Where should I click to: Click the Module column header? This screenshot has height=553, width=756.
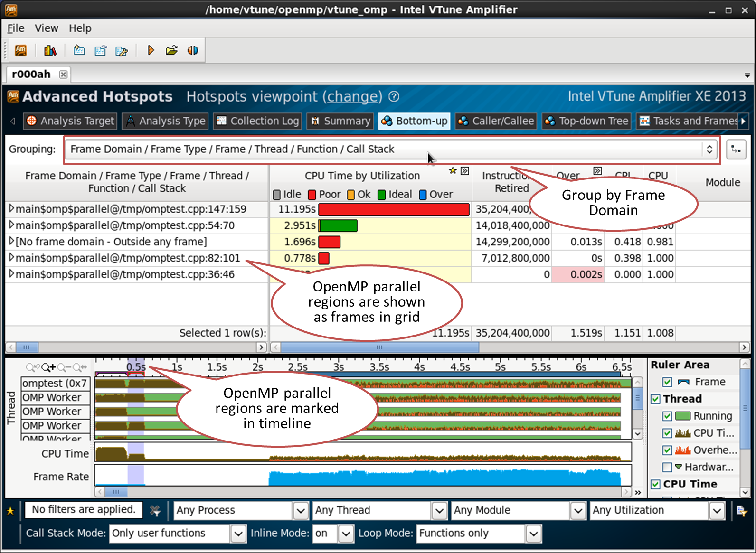click(722, 183)
